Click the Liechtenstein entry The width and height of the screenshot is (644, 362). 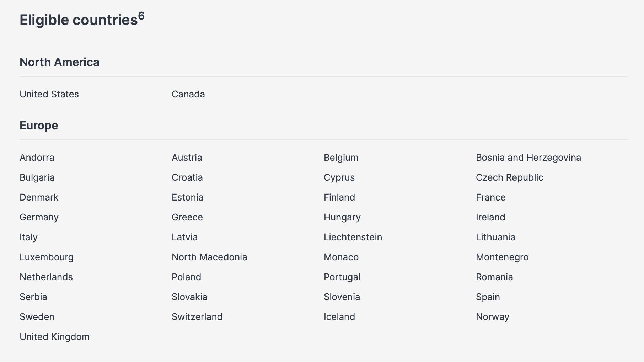[x=353, y=237]
